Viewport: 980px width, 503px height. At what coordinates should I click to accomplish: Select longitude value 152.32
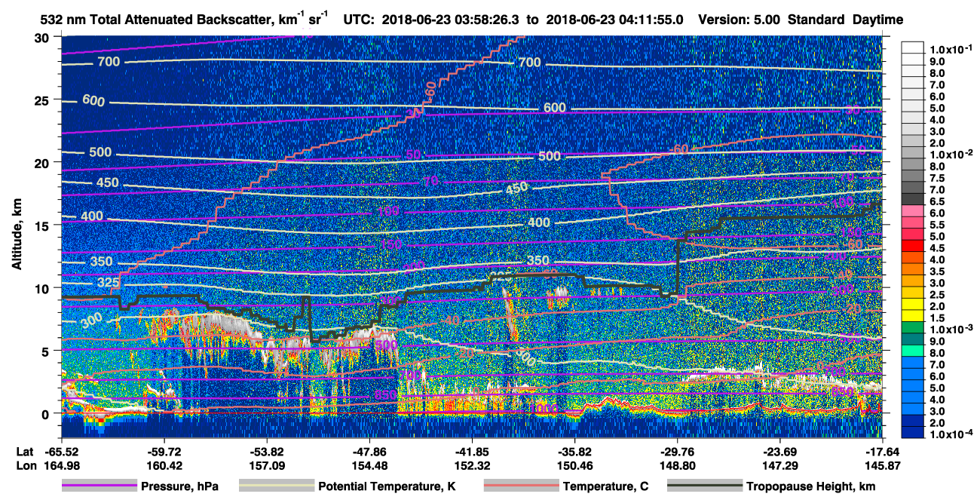472,465
